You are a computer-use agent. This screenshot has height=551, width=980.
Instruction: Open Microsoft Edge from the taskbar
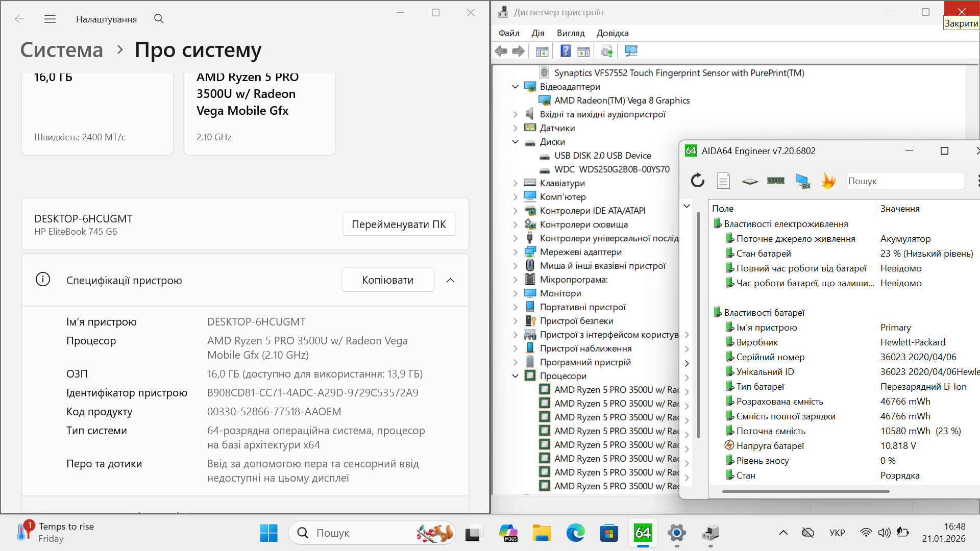tap(575, 533)
